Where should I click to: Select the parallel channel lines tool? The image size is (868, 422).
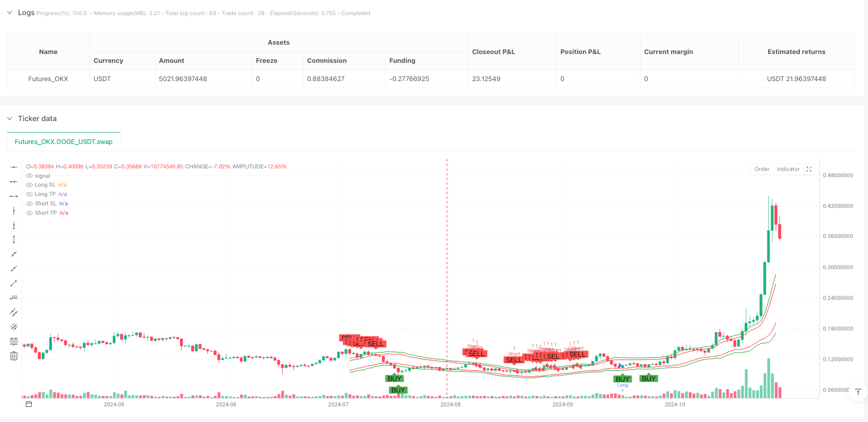point(14,312)
